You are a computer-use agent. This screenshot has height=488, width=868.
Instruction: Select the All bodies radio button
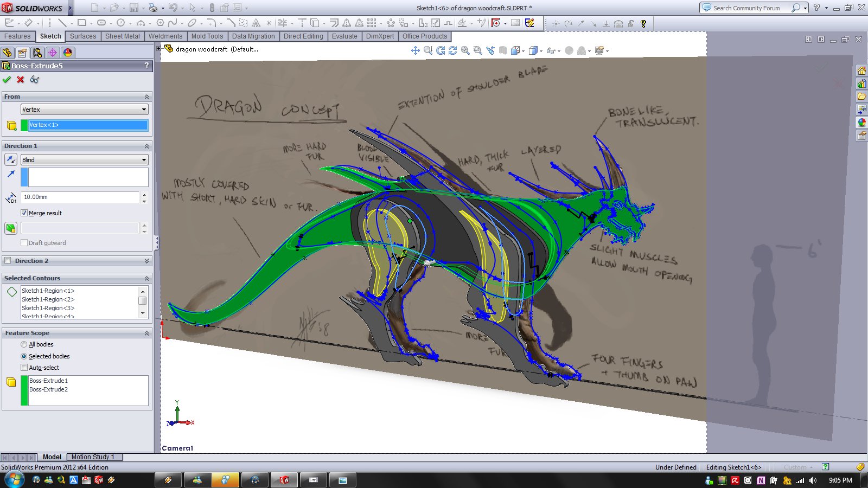[x=24, y=344]
